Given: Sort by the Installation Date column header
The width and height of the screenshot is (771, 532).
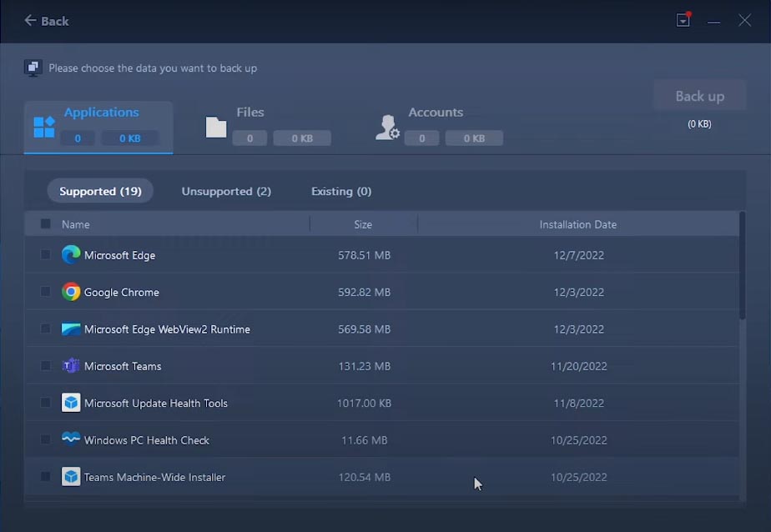Looking at the screenshot, I should click(x=577, y=224).
